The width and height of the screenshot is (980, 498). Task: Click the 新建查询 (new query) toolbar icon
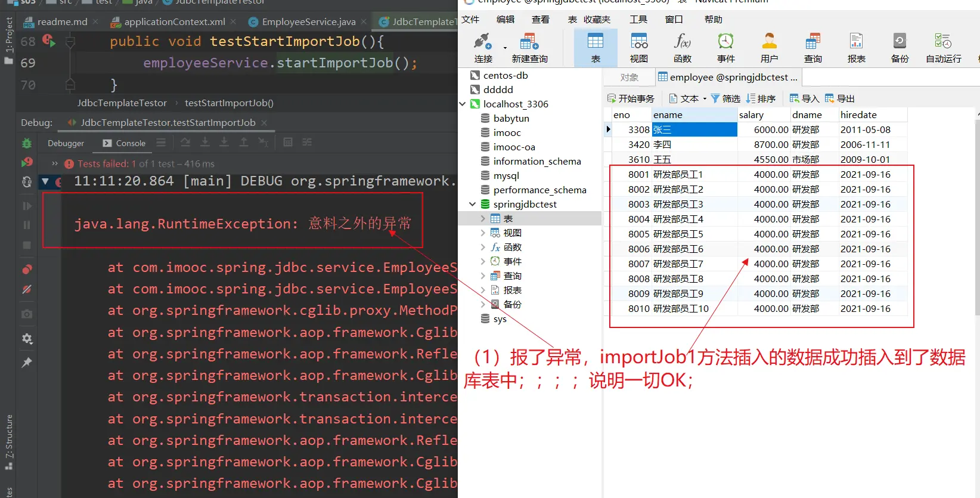pos(529,48)
